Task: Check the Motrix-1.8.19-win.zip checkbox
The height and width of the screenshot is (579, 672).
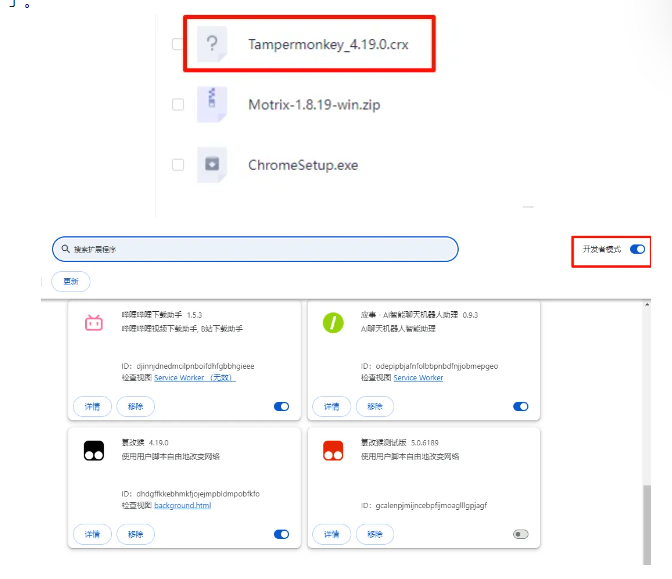Action: [x=178, y=105]
